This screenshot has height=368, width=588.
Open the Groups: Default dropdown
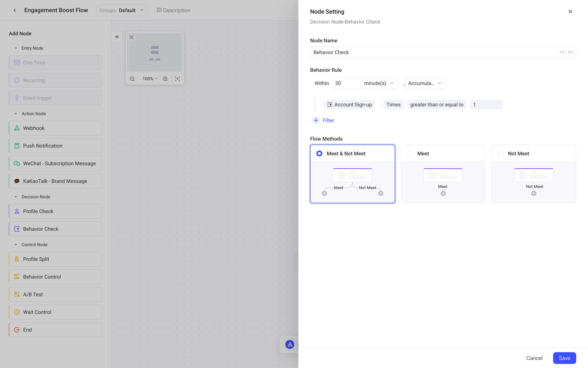122,10
